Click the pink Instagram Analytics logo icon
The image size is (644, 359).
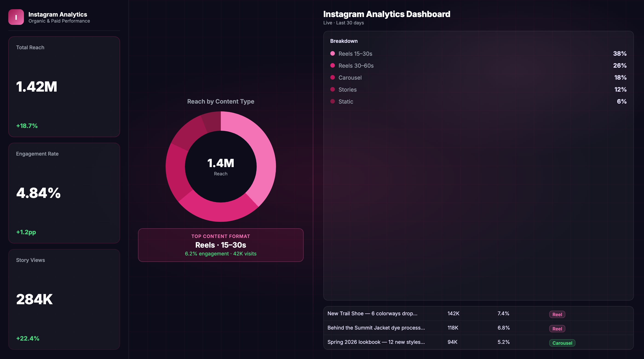point(16,17)
